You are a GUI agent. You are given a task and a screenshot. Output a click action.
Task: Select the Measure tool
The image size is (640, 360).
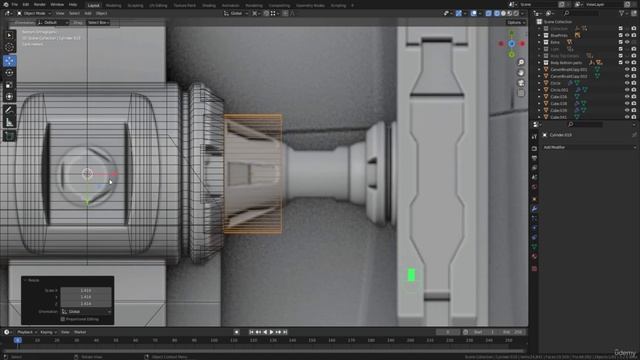9,122
